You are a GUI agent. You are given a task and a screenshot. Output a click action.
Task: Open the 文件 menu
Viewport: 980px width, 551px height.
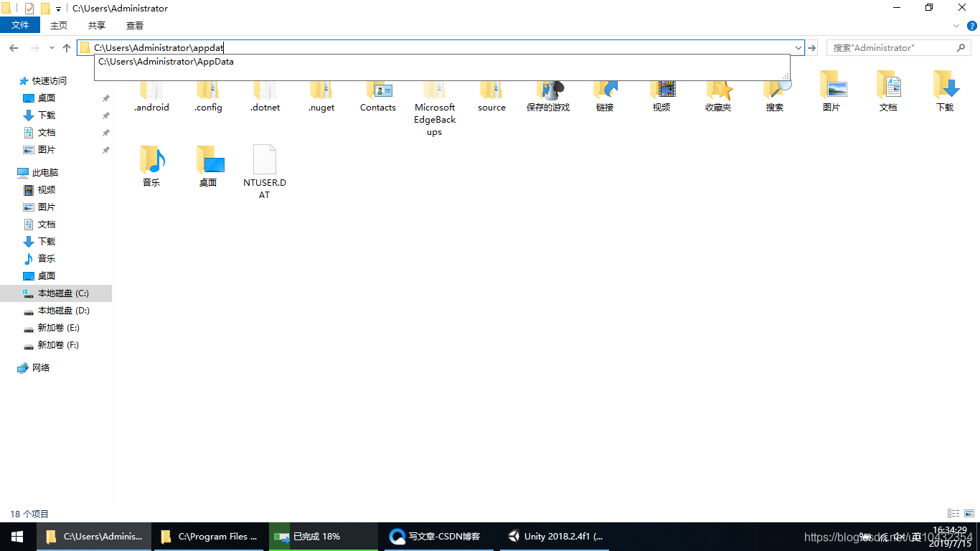pos(21,25)
